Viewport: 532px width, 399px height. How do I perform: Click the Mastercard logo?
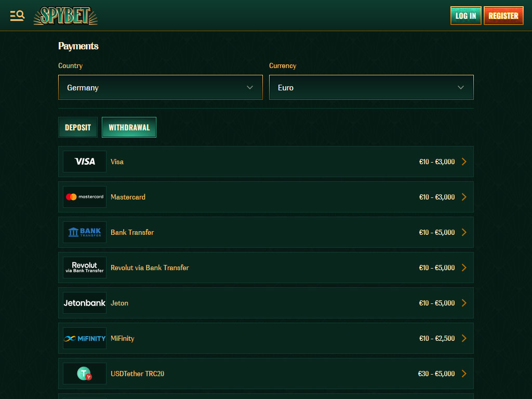point(85,197)
